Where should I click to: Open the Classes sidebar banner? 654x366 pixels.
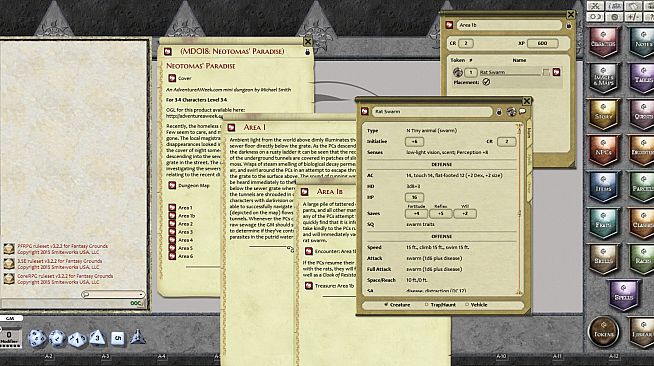(x=642, y=223)
